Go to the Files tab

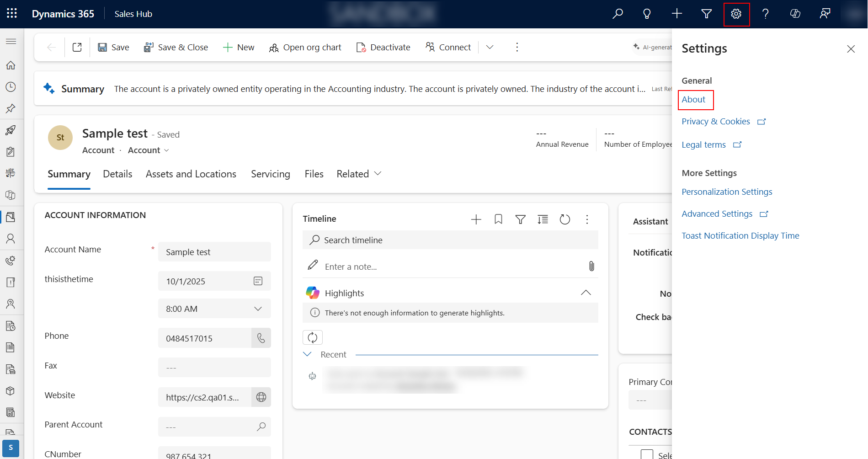click(x=314, y=174)
